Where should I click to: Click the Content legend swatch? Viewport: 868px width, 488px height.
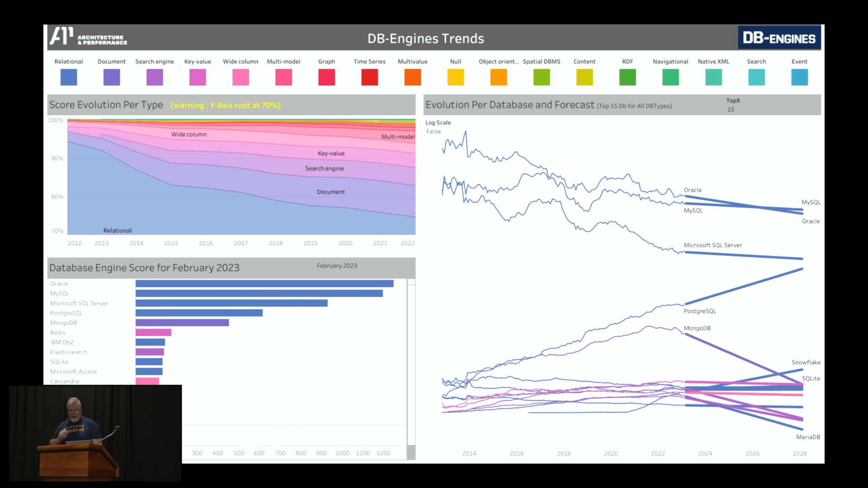pyautogui.click(x=585, y=77)
